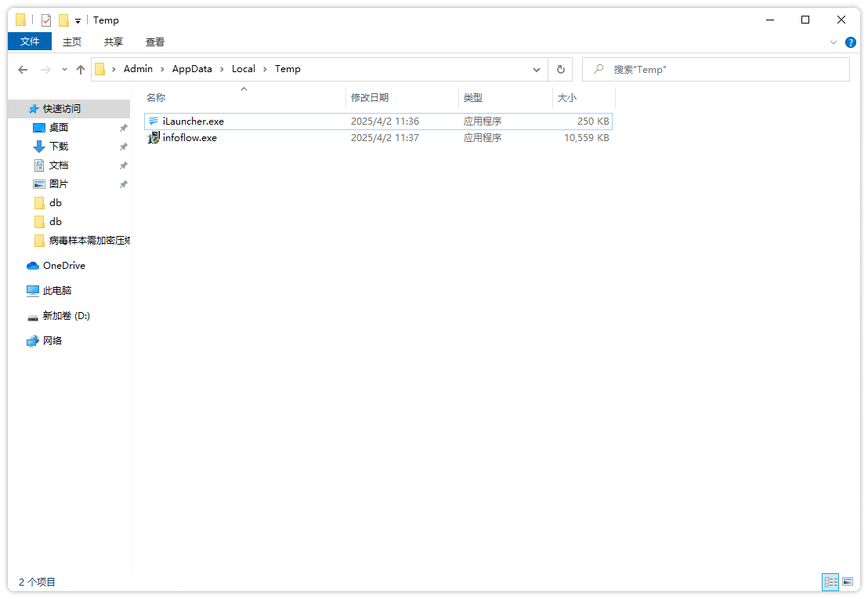Click the Back navigation arrow
This screenshot has width=868, height=599.
[24, 69]
